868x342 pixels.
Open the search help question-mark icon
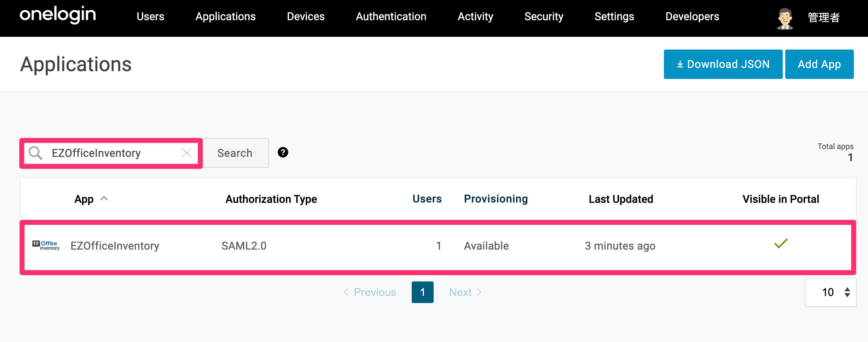click(283, 153)
